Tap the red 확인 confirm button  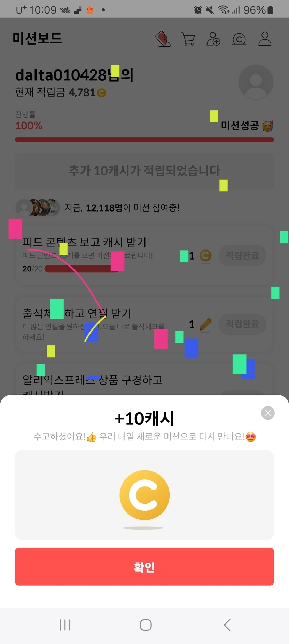pos(144,566)
